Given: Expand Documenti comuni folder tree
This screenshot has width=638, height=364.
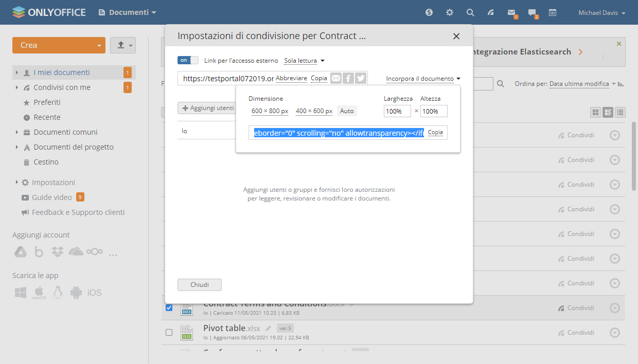Looking at the screenshot, I should pos(16,132).
